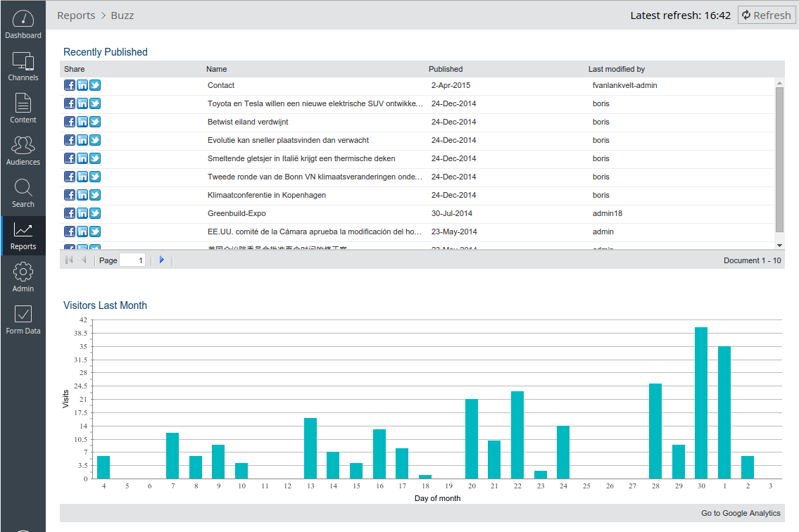Click the 30-Jul-2014 published date
The image size is (799, 532).
451,214
